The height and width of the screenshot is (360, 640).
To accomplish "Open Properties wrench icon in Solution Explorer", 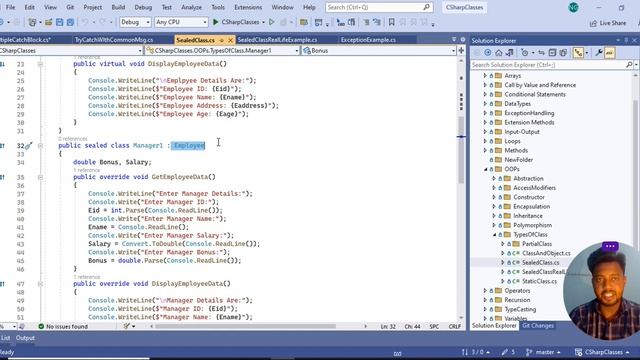I will 599,53.
